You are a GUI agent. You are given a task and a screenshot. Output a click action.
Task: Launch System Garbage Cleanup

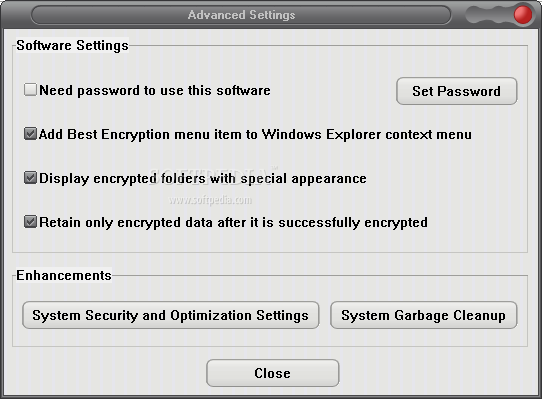click(x=424, y=315)
